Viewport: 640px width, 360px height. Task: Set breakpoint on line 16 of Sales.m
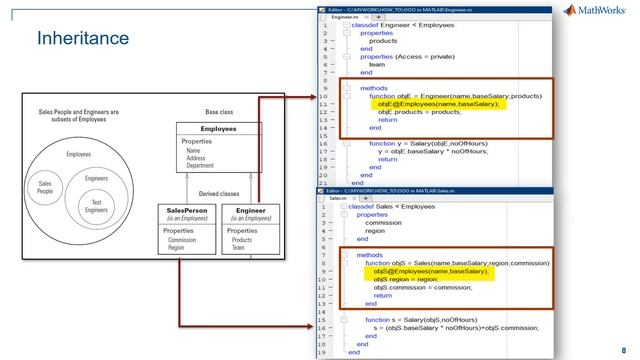pos(331,328)
